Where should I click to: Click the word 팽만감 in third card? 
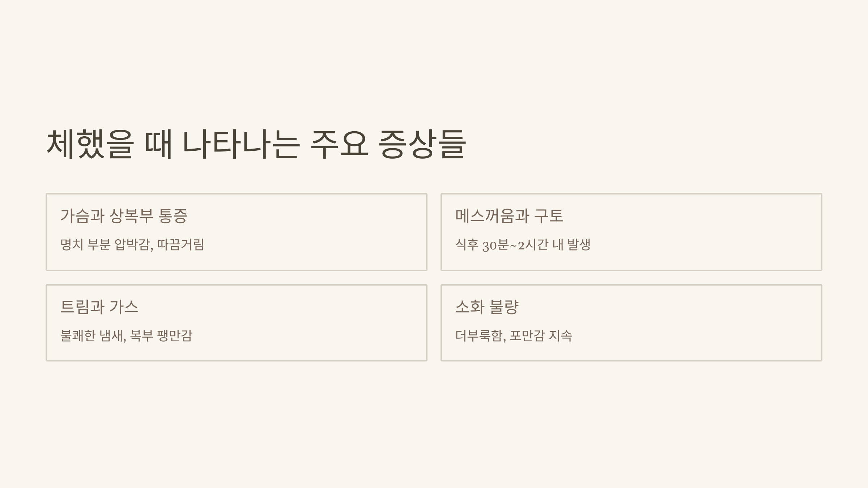(x=175, y=336)
